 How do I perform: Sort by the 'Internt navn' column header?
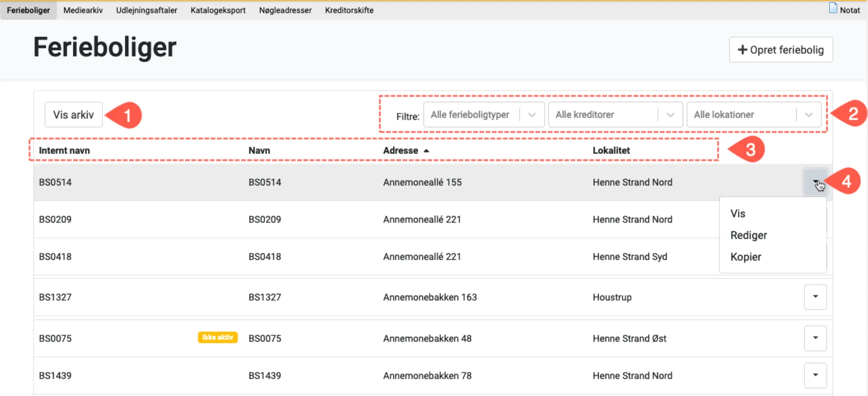pyautogui.click(x=64, y=150)
